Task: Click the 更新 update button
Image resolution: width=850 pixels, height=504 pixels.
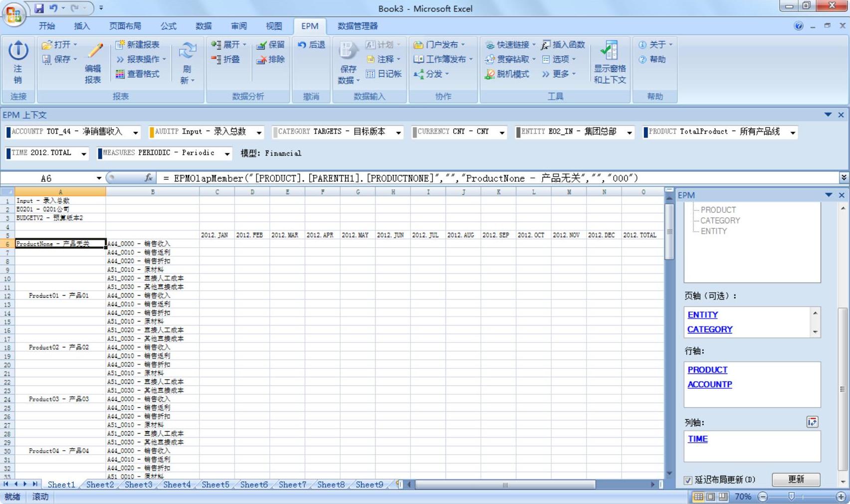Action: point(796,479)
